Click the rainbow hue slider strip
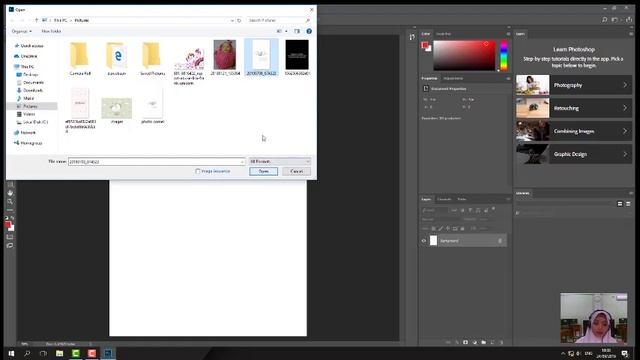 pyautogui.click(x=504, y=56)
